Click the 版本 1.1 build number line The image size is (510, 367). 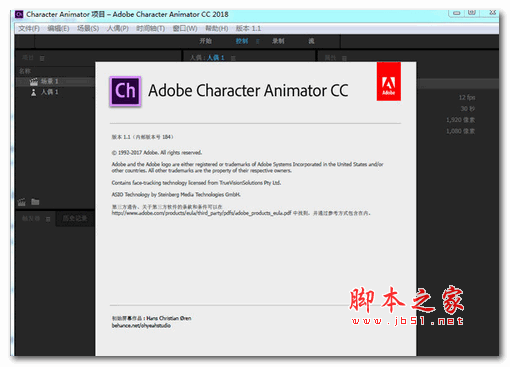click(x=142, y=137)
